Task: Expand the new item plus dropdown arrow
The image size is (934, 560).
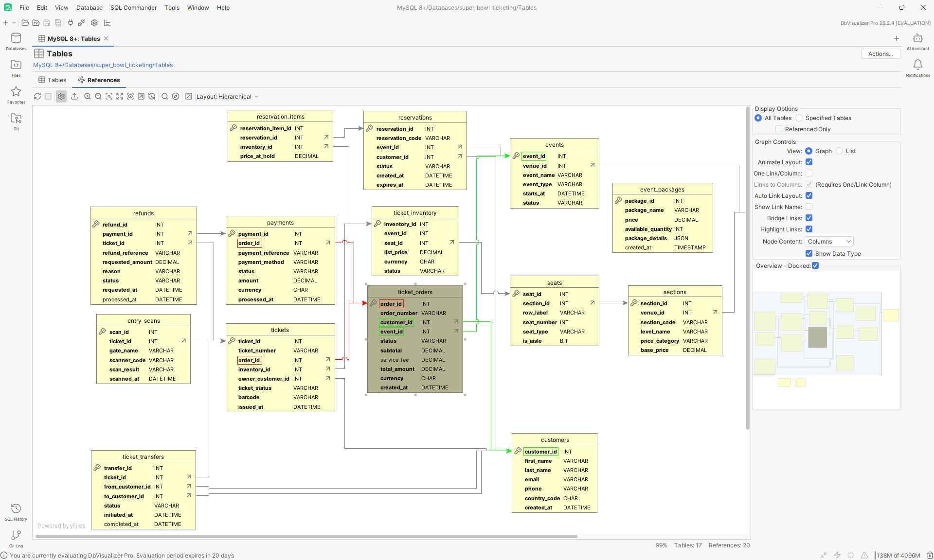Action: [14, 23]
